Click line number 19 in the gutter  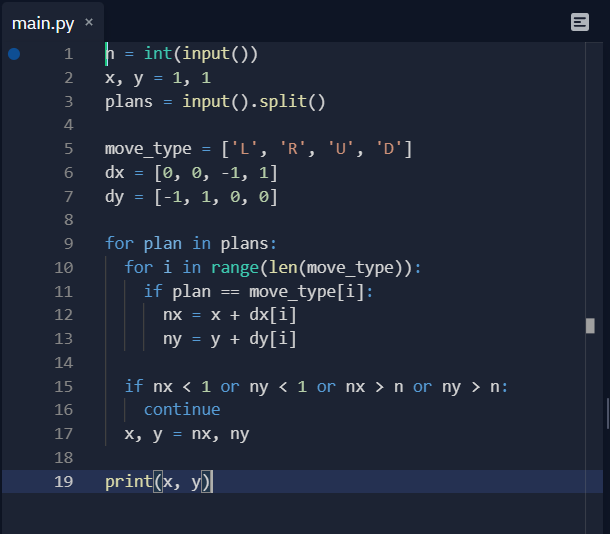[64, 481]
